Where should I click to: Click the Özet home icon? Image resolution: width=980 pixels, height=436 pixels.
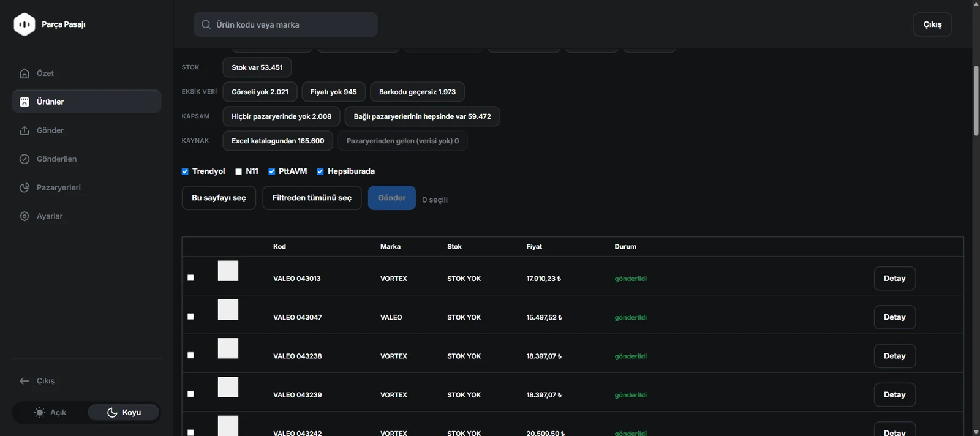(24, 73)
